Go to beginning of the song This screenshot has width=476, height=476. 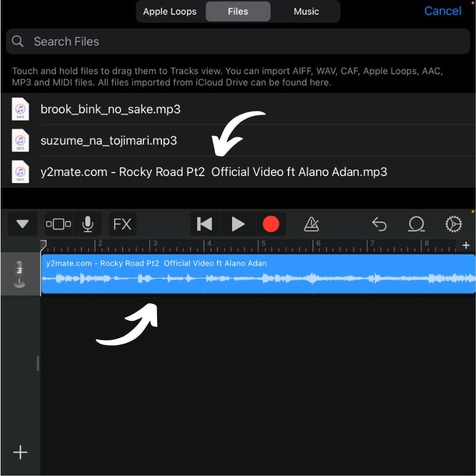point(205,224)
